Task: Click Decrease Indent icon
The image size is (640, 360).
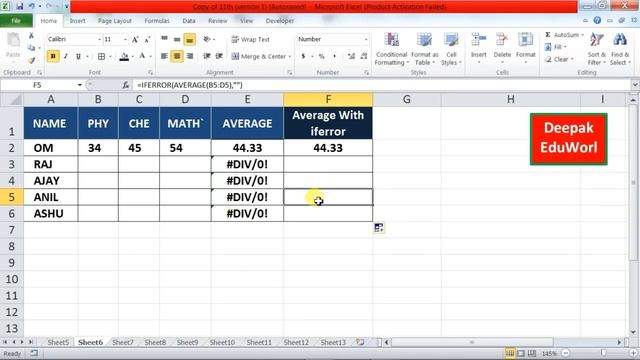Action: (207, 56)
